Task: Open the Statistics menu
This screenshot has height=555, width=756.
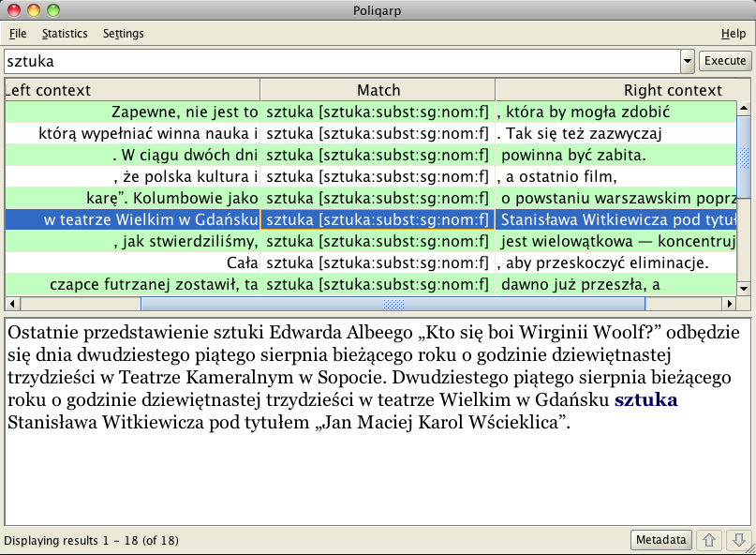Action: (x=65, y=34)
